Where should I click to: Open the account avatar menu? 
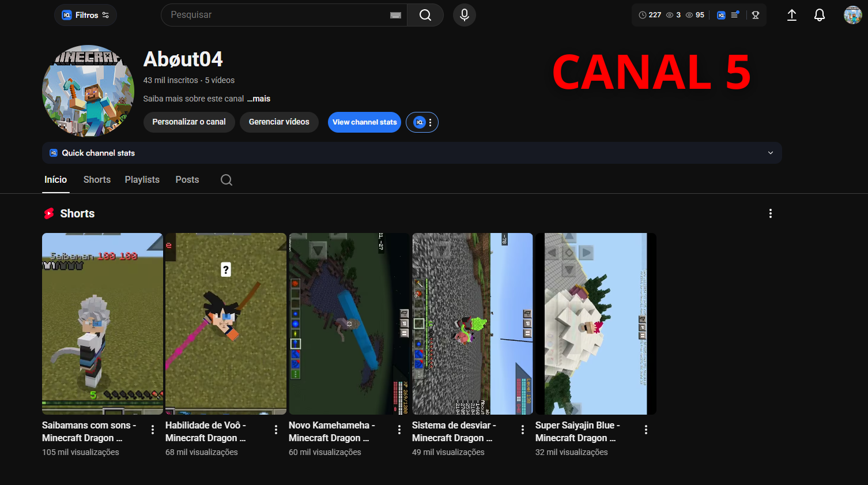click(x=852, y=15)
